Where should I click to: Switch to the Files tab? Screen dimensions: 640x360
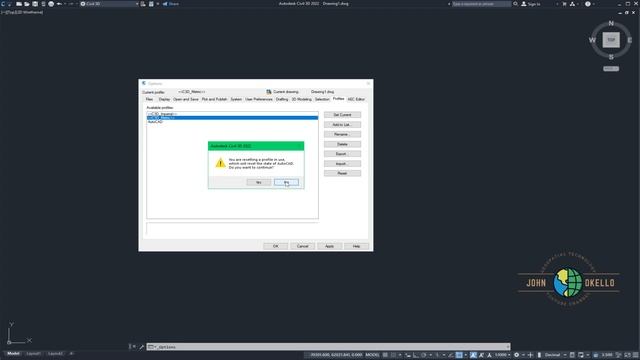[149, 99]
